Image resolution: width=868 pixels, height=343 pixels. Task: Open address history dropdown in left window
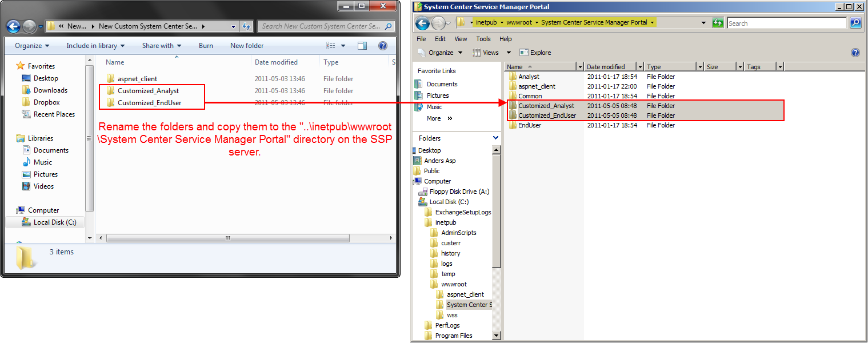click(x=233, y=26)
